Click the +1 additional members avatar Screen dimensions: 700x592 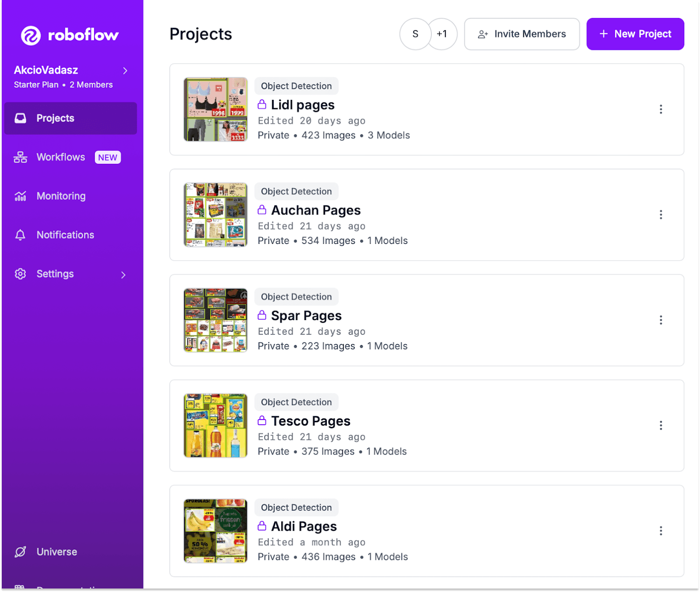(x=442, y=34)
